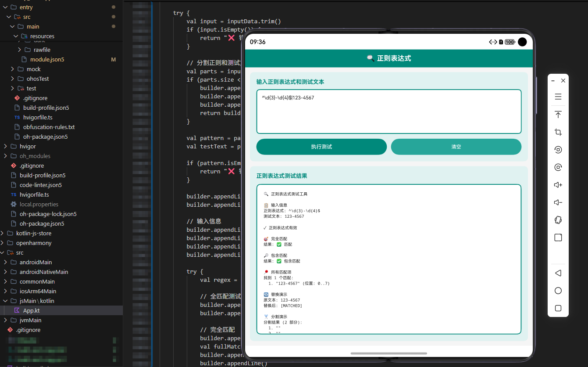Click the 输入正则表达式和测试文本 heading
Viewport: 588px width, 367px height.
290,82
